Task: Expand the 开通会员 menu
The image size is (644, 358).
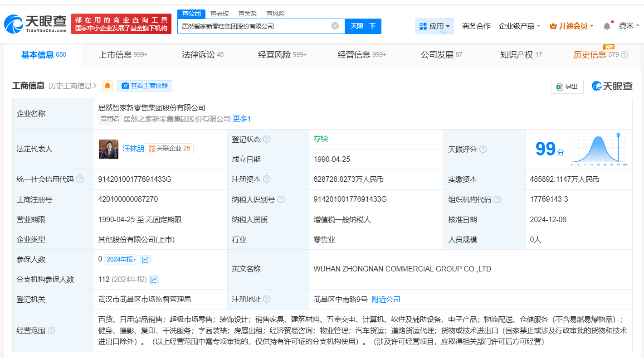Action: click(x=571, y=26)
